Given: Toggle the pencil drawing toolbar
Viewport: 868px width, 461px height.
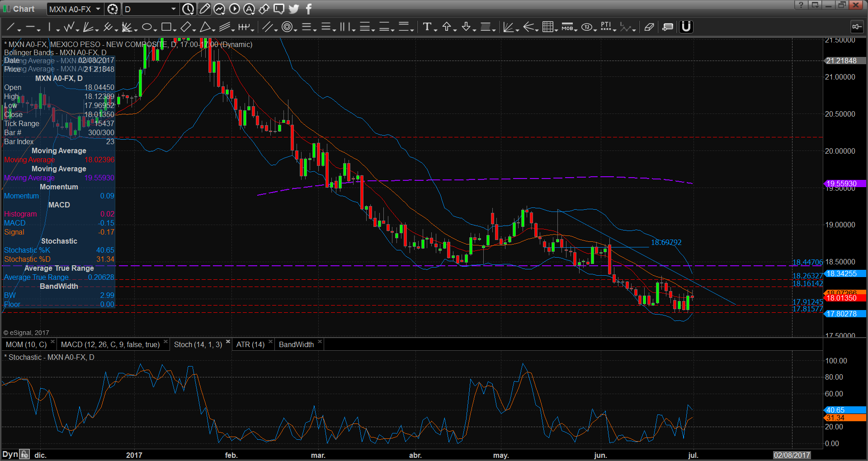Looking at the screenshot, I should pyautogui.click(x=204, y=9).
